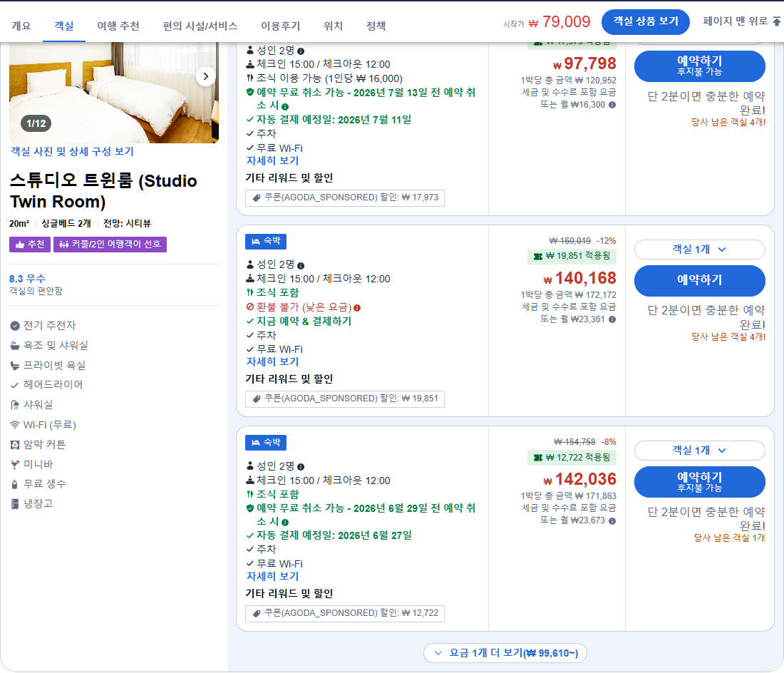This screenshot has width=784, height=673.
Task: Click the 암막 커튼 icon
Action: 15,444
